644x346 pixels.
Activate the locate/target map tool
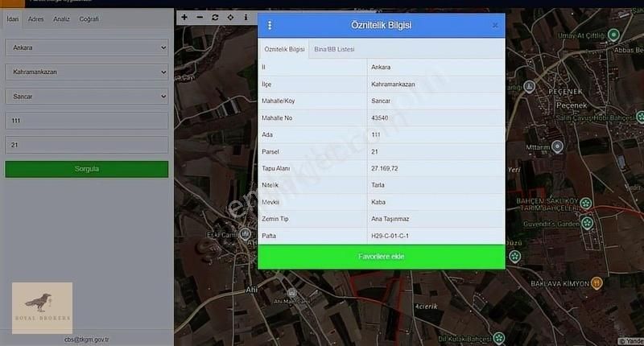tap(230, 17)
